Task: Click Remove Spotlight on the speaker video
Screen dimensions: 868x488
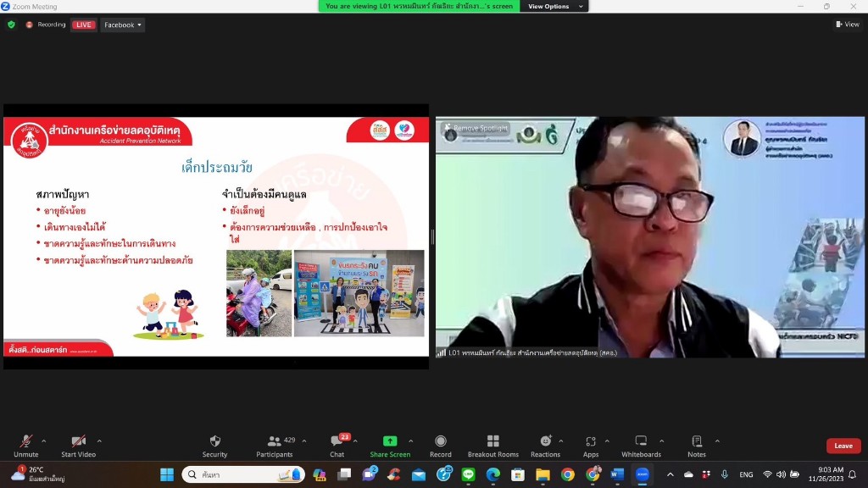Action: [x=476, y=128]
